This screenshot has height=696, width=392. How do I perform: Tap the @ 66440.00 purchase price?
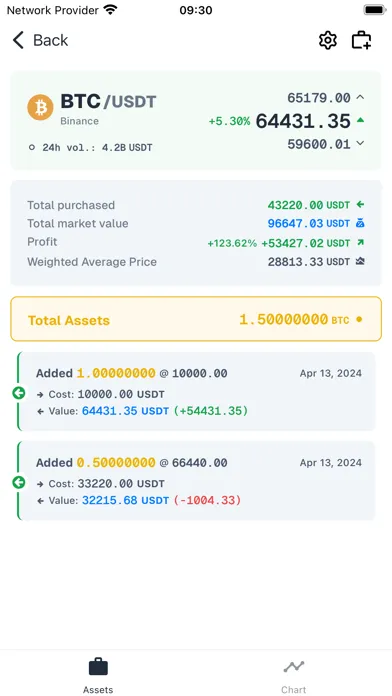(194, 463)
